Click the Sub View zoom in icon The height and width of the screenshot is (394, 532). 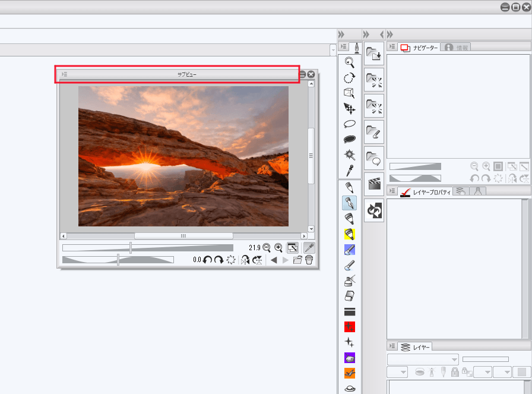tap(278, 247)
